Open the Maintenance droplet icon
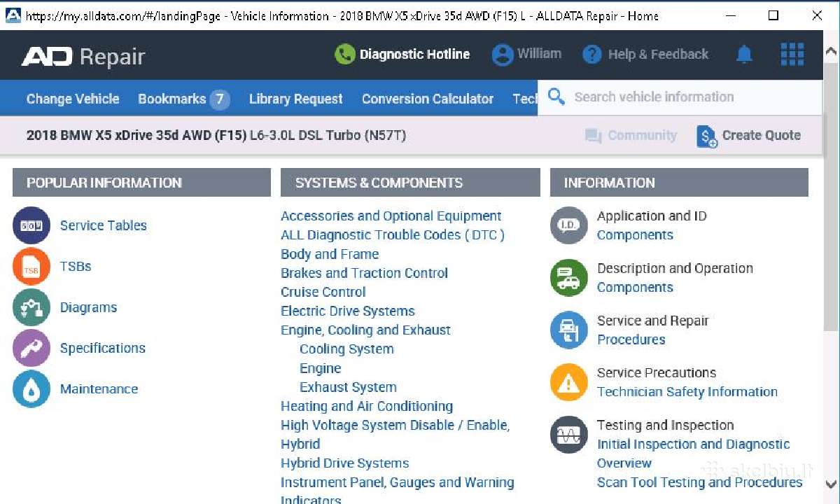 point(31,389)
